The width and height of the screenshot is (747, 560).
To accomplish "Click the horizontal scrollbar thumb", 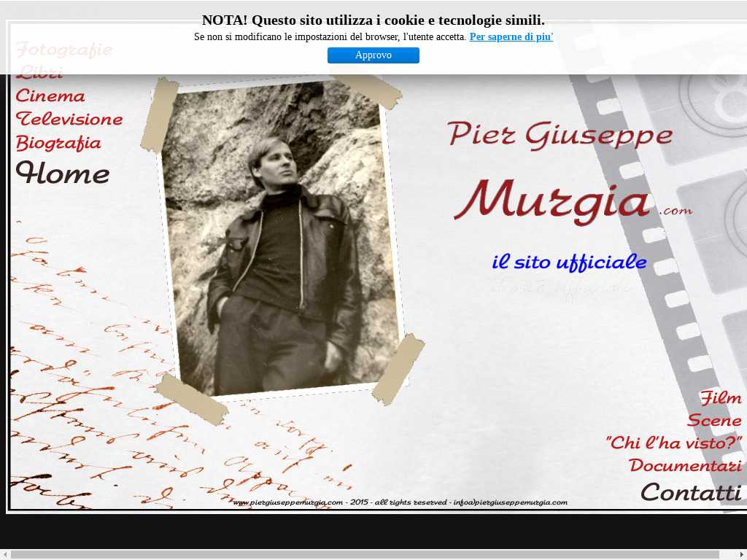I will pyautogui.click(x=365, y=554).
